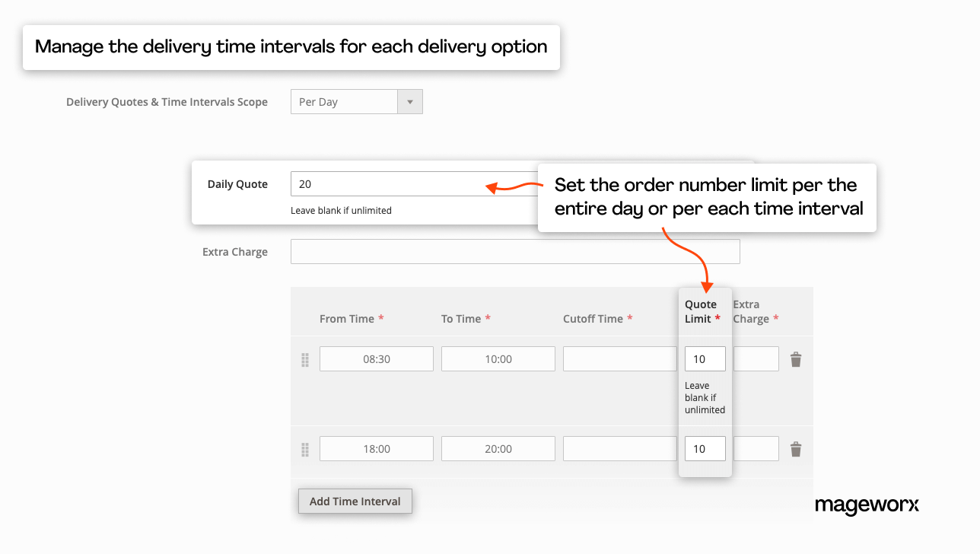Click the trash icon in the second row
The height and width of the screenshot is (554, 980).
795,449
